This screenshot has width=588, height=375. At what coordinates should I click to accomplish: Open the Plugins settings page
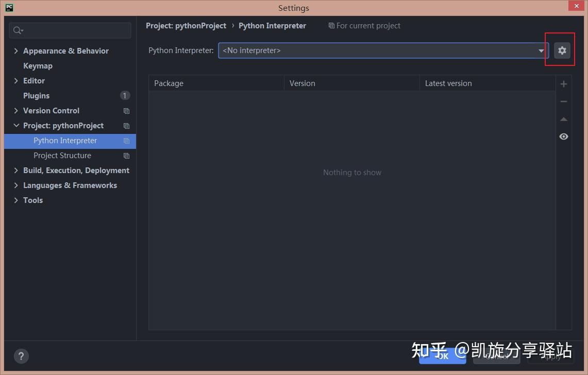click(x=37, y=96)
